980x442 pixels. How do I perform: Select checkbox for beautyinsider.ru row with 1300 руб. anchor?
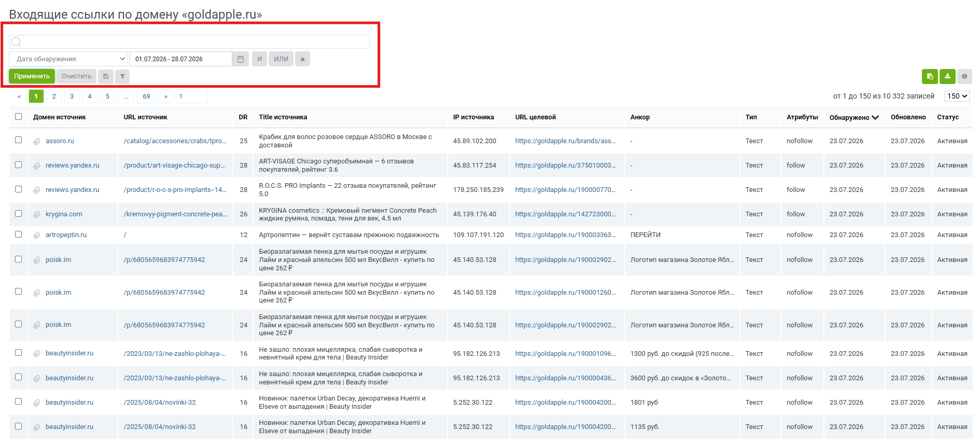[19, 352]
